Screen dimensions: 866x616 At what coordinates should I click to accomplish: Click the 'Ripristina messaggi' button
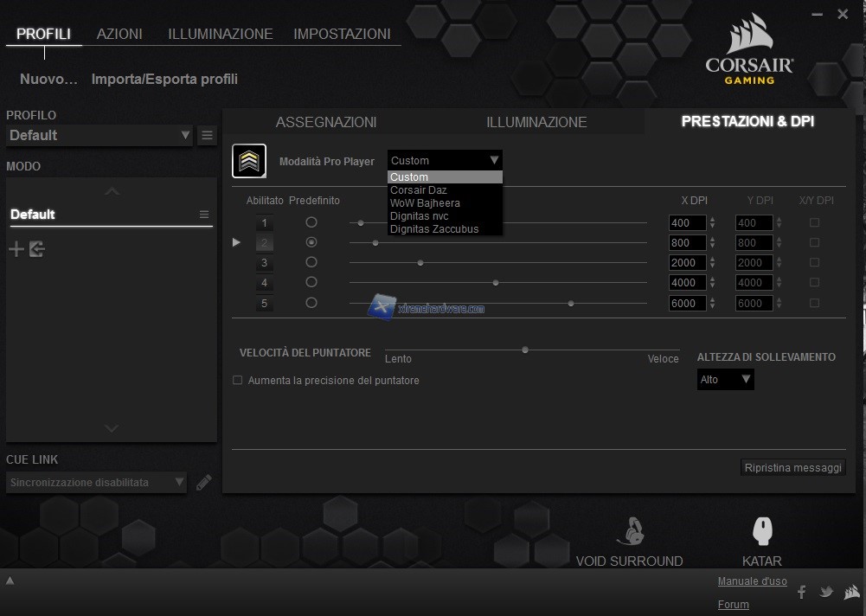[792, 467]
